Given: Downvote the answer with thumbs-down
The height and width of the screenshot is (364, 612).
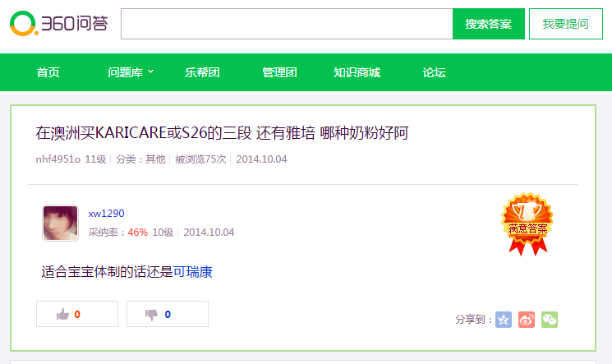Looking at the screenshot, I should click(x=167, y=314).
